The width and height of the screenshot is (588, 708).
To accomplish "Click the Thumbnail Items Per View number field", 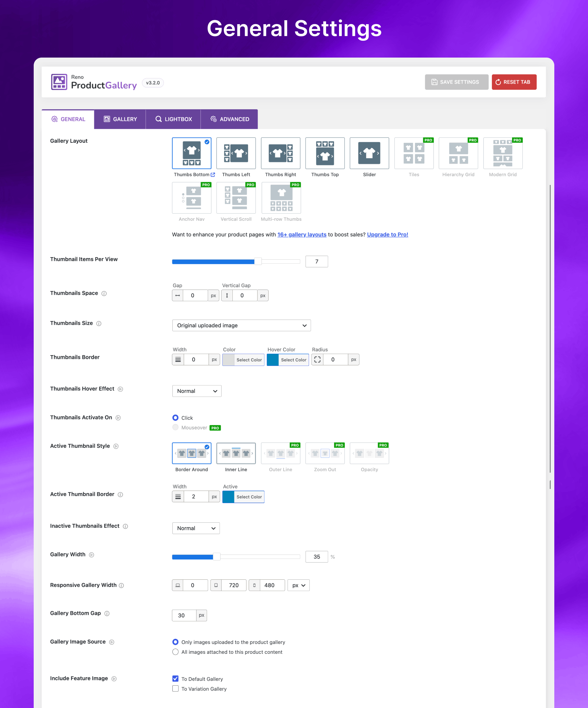I will coord(317,262).
